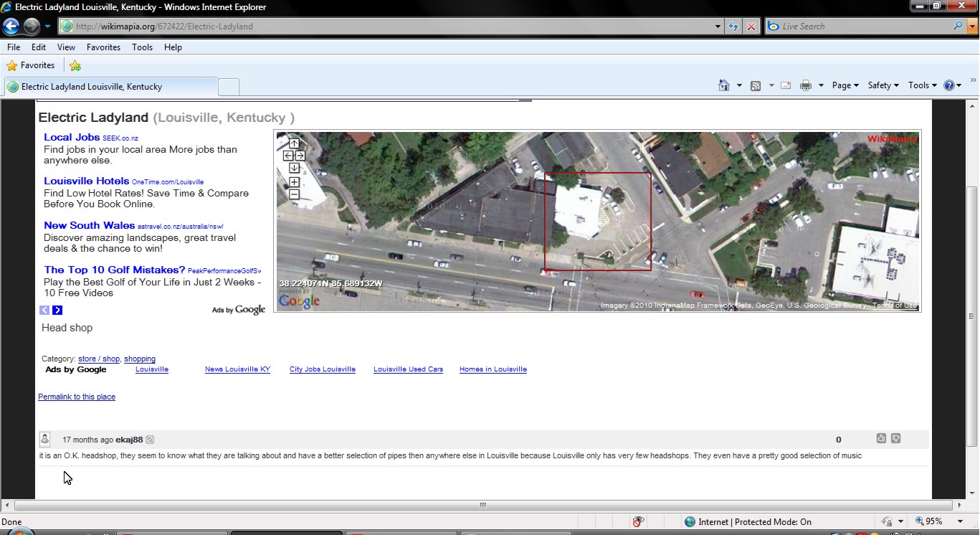
Task: Open the View menu
Action: (66, 47)
